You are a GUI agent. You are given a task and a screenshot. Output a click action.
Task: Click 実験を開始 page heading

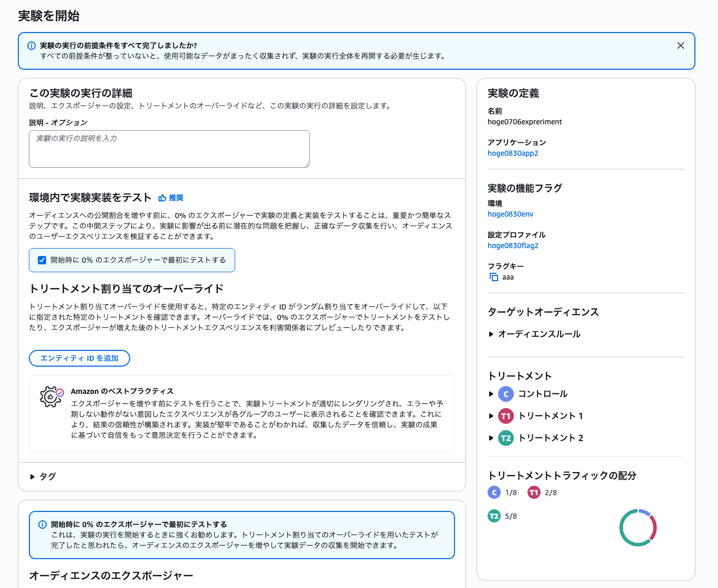49,16
